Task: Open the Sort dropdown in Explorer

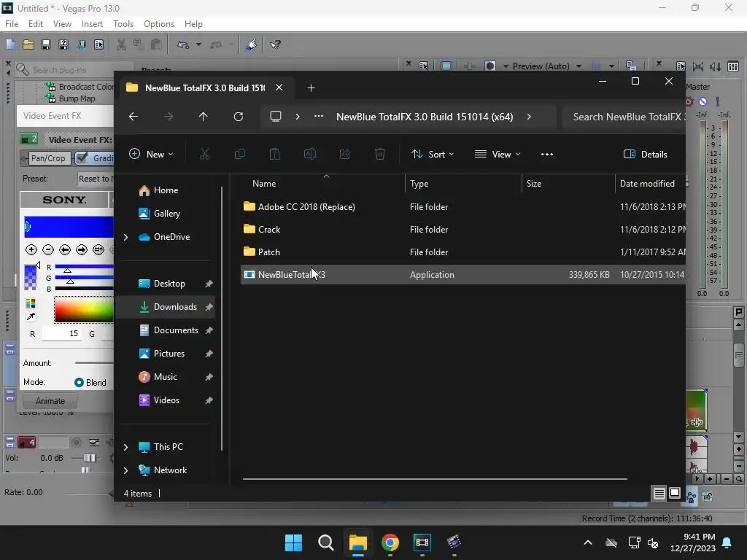Action: coord(433,155)
